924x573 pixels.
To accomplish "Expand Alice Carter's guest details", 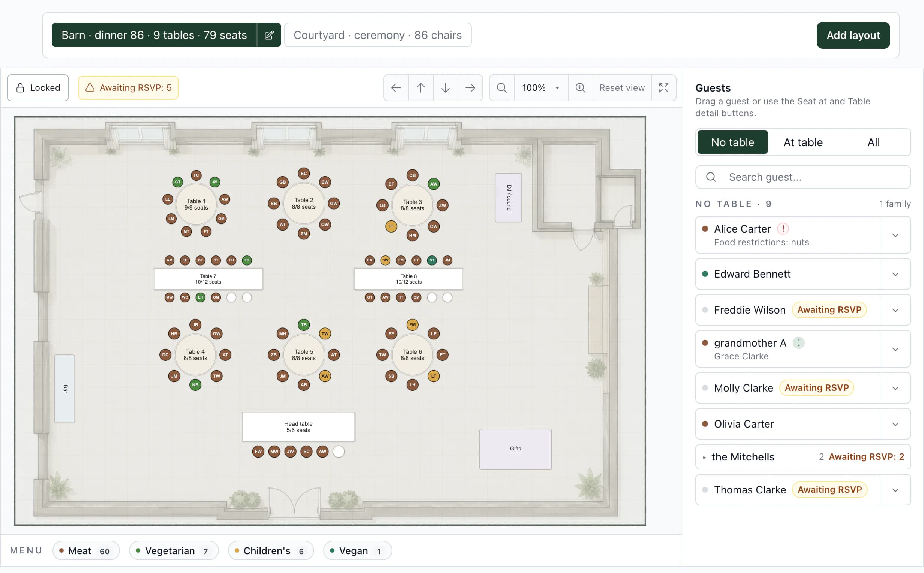I will pos(895,235).
